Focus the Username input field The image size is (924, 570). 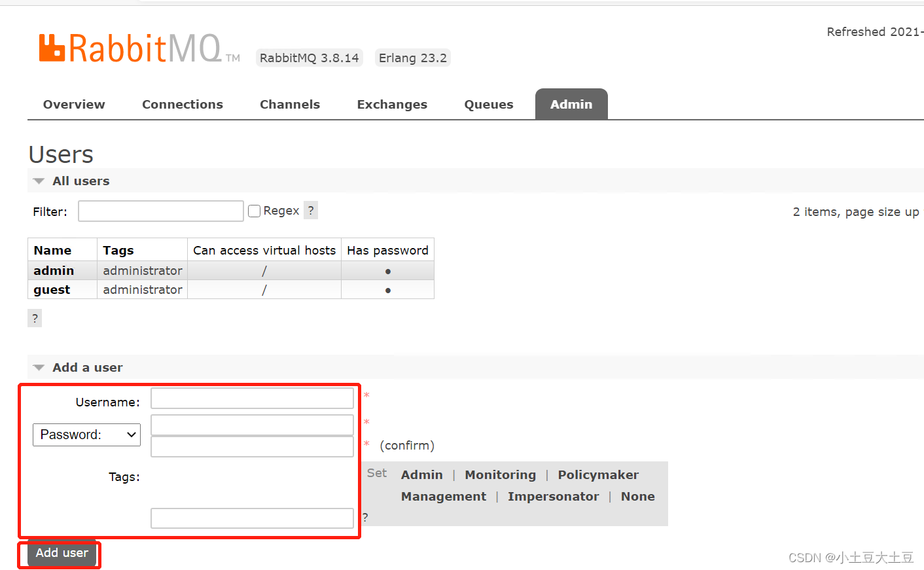(252, 398)
